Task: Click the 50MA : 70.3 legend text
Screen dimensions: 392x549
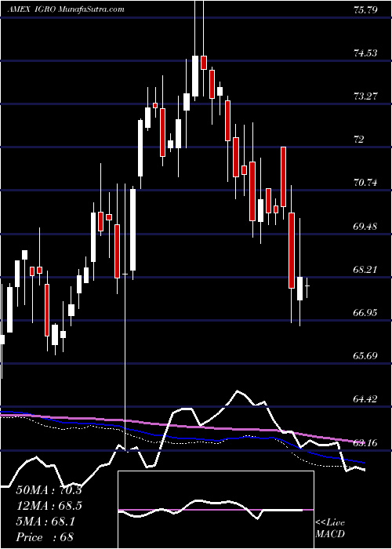Action: 49,490
